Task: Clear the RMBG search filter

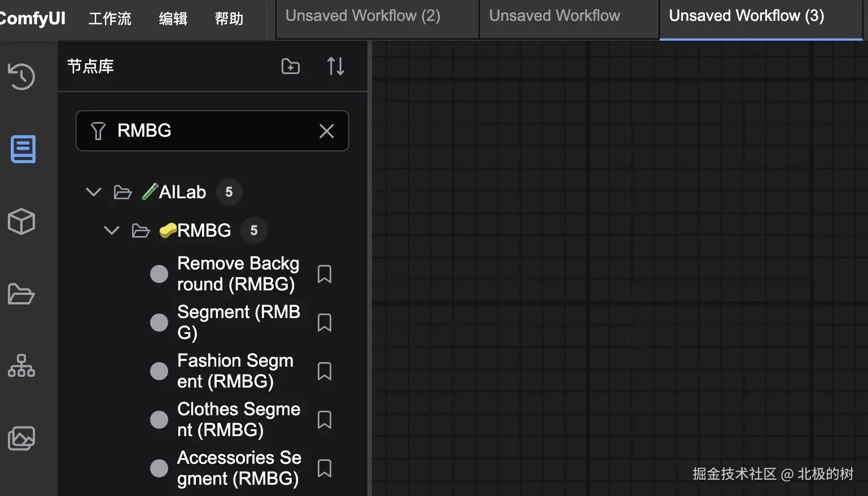Action: [327, 131]
